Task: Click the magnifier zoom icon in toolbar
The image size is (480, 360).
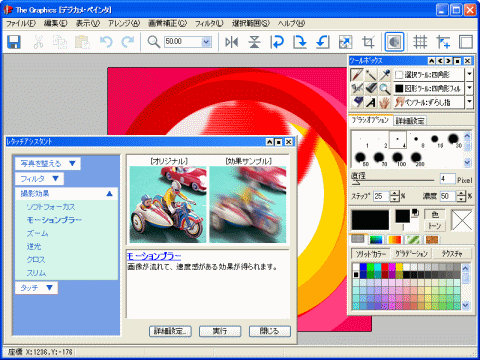Action: [154, 42]
